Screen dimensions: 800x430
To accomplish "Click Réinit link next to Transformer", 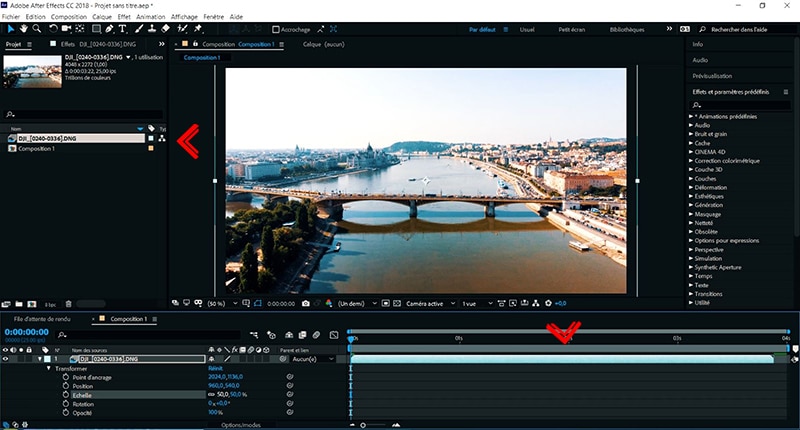I will pyautogui.click(x=215, y=367).
